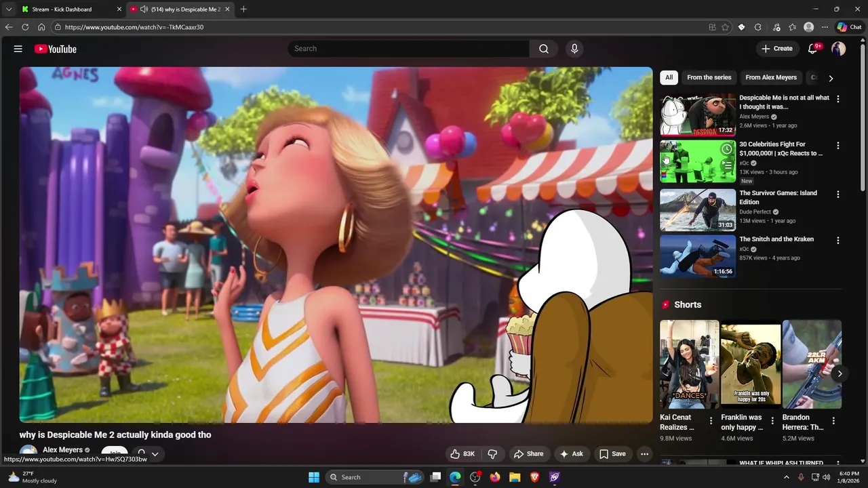
Task: Launch Brave browser from the taskbar
Action: point(534,477)
